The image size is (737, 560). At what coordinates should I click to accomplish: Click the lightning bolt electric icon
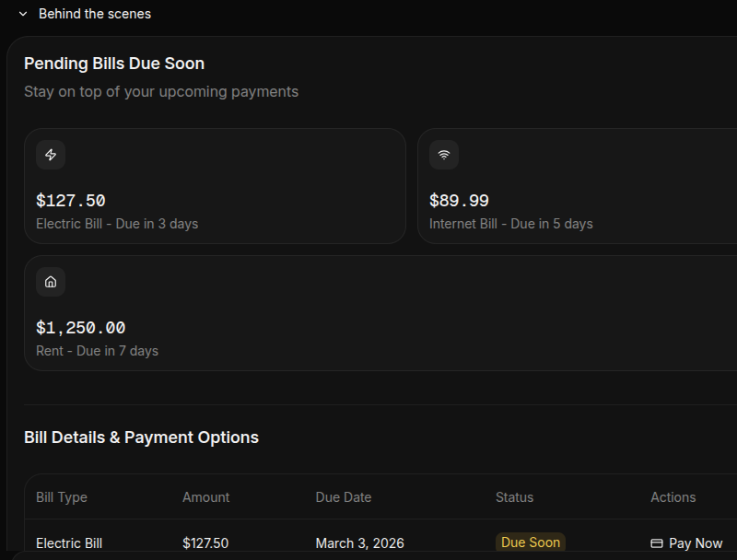pyautogui.click(x=51, y=155)
